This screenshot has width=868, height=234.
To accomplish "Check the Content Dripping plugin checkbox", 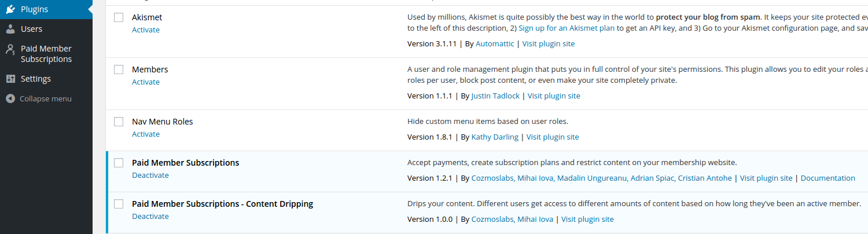I will 119,204.
